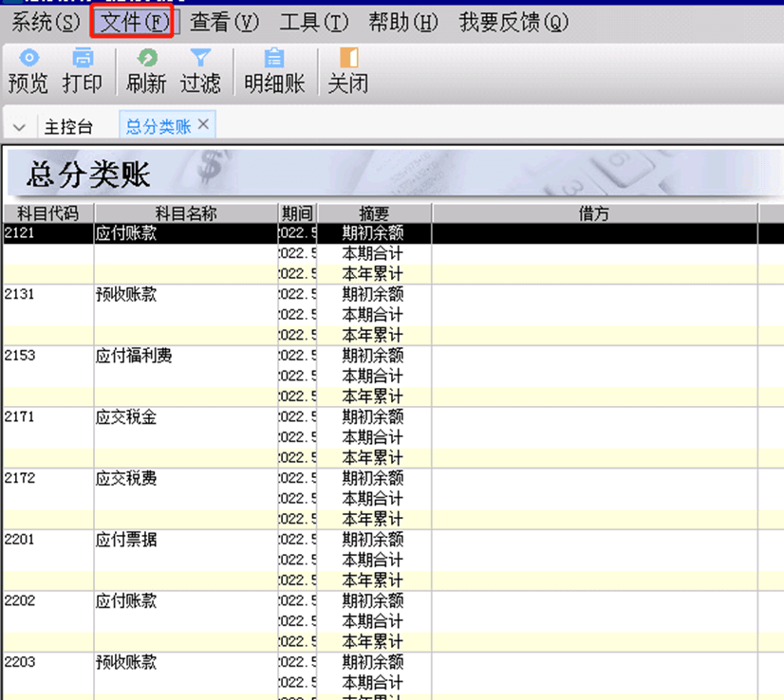Viewport: 784px width, 700px height.
Task: Refresh the ledger using the 刷新 icon
Action: (144, 71)
